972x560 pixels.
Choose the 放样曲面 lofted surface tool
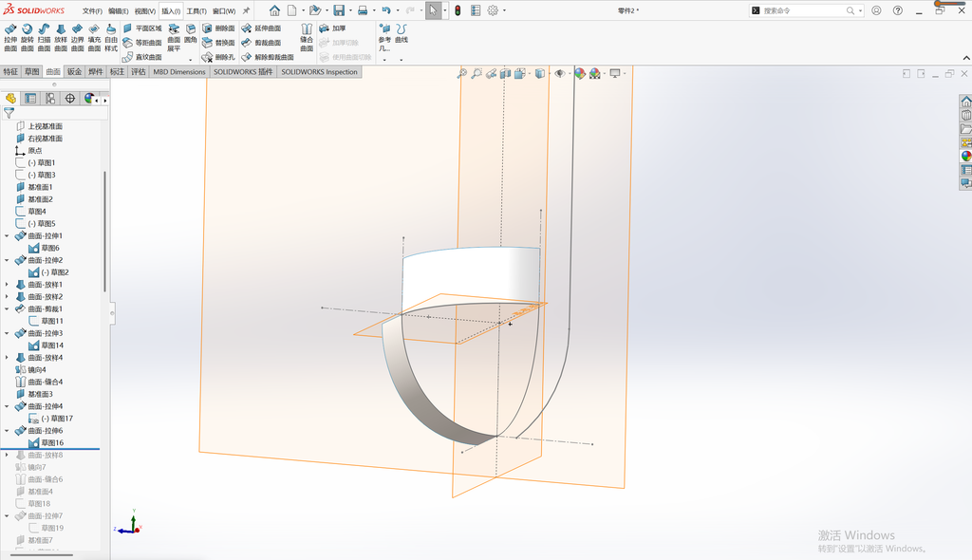tap(61, 38)
